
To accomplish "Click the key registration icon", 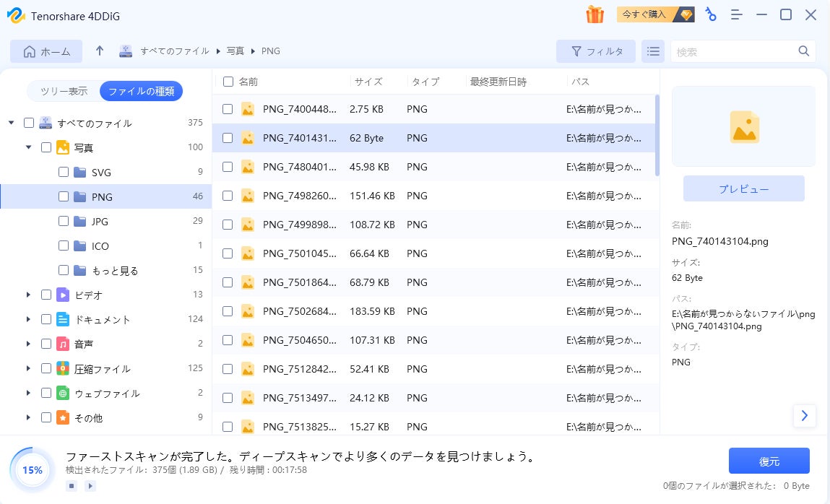I will tap(712, 14).
